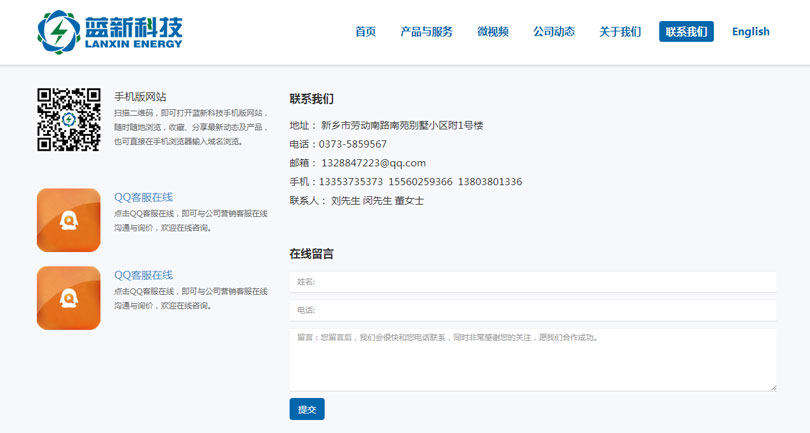Open the second QQ客服在线 link

pos(144,275)
